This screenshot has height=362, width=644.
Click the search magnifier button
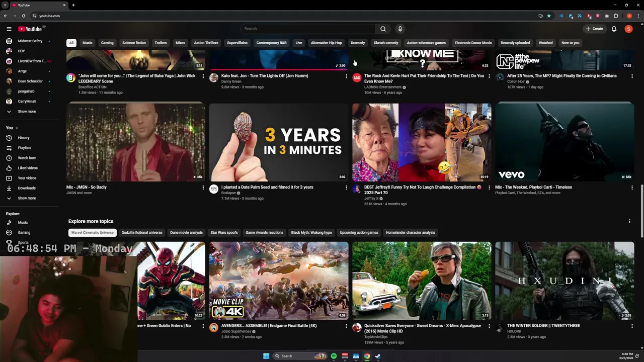pyautogui.click(x=383, y=29)
